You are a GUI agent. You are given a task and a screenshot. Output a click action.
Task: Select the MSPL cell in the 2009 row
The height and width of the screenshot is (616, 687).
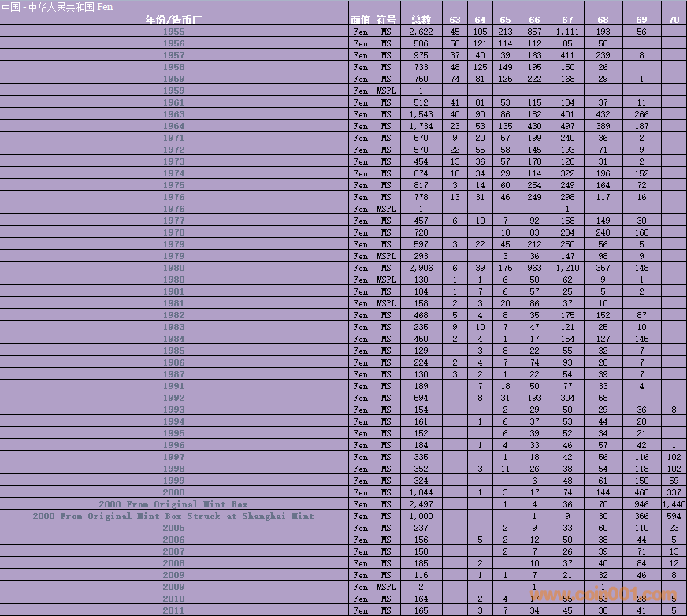(x=385, y=587)
